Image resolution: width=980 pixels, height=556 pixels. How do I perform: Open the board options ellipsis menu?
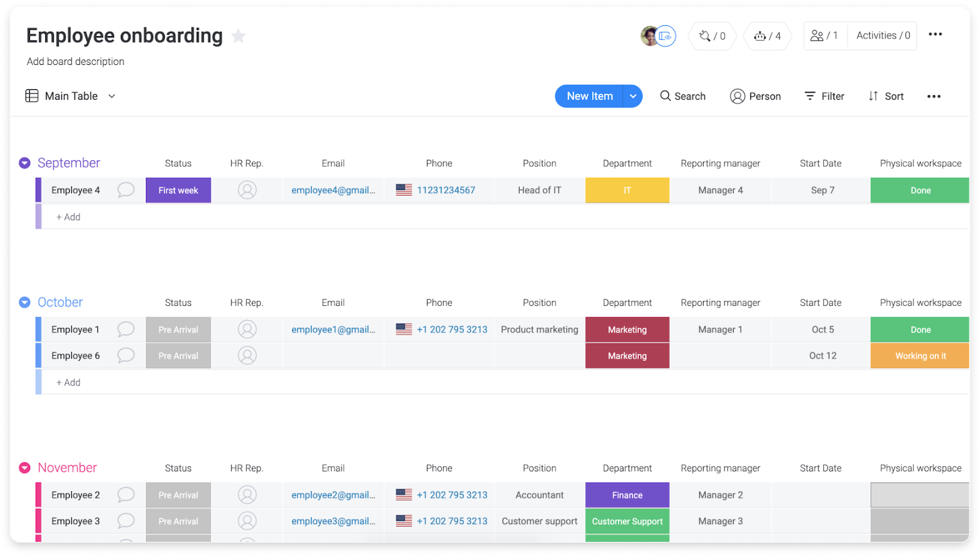(x=935, y=34)
